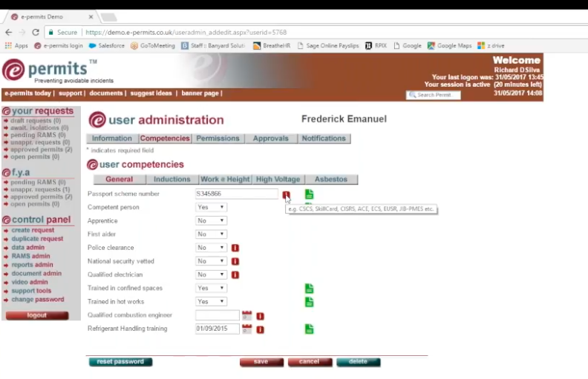The height and width of the screenshot is (379, 588).
Task: Open the First aider dropdown
Action: (211, 234)
